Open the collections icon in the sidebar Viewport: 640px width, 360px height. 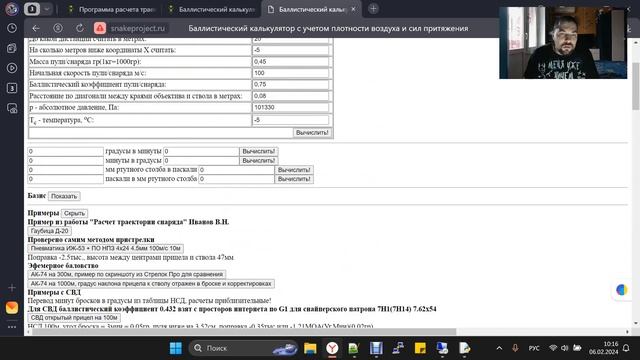(12, 48)
